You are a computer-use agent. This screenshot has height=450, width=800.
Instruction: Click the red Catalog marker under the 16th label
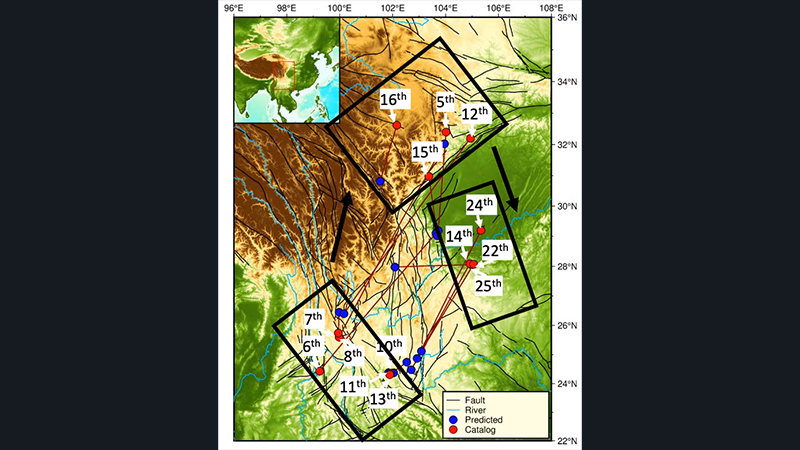pyautogui.click(x=397, y=125)
